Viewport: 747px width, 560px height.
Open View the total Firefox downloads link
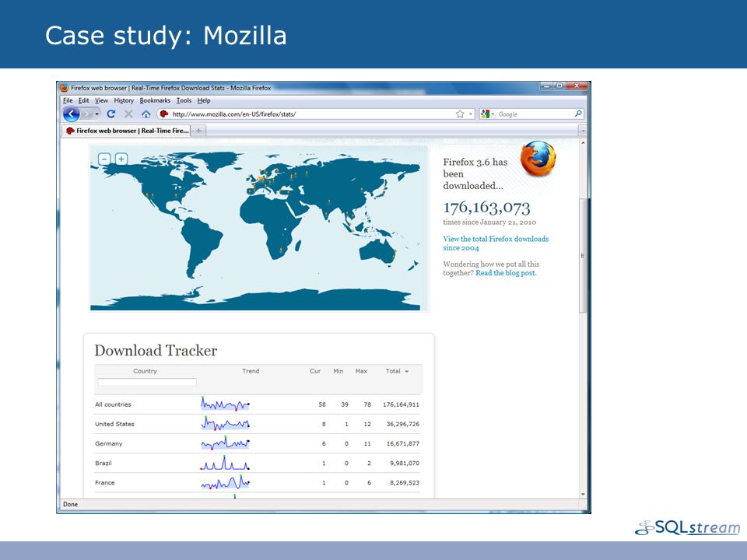(496, 243)
